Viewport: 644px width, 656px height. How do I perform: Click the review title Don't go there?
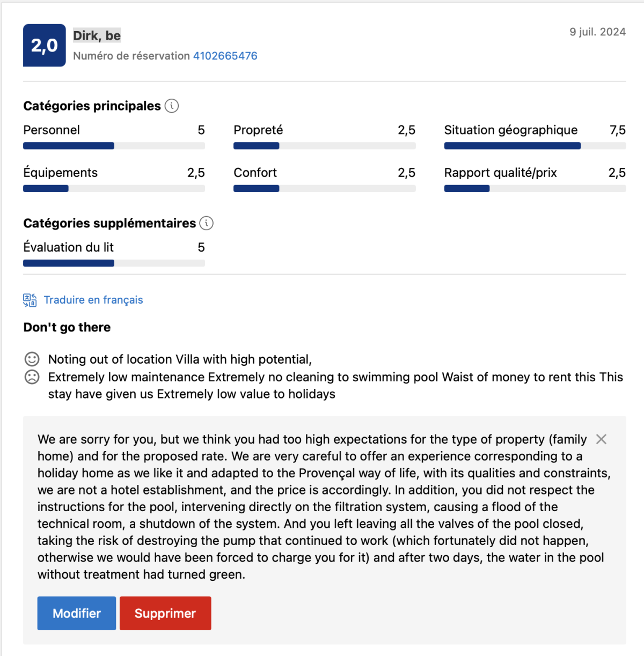point(67,327)
